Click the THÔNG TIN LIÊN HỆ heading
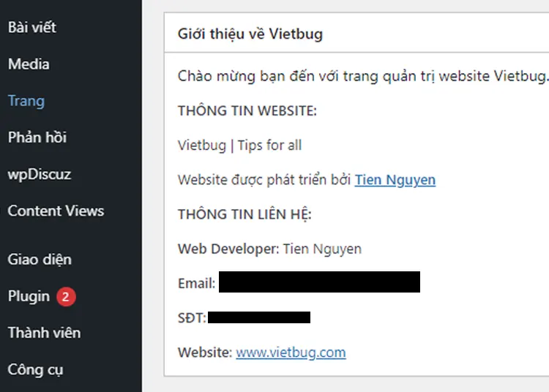 tap(244, 214)
